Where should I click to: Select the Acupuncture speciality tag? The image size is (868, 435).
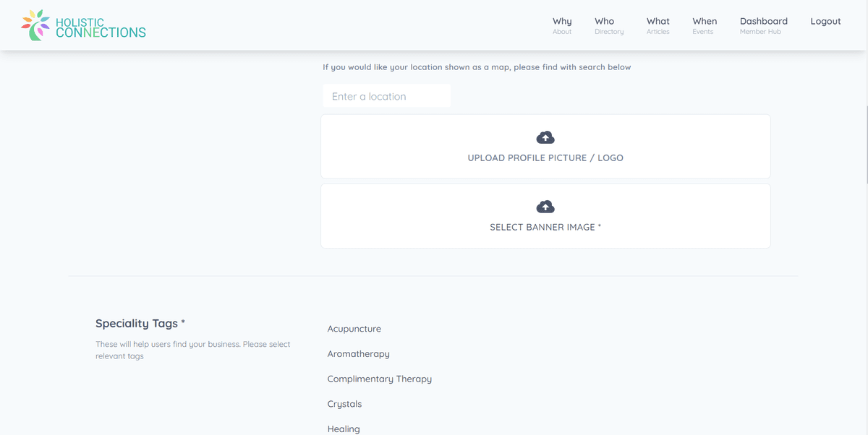pyautogui.click(x=354, y=329)
